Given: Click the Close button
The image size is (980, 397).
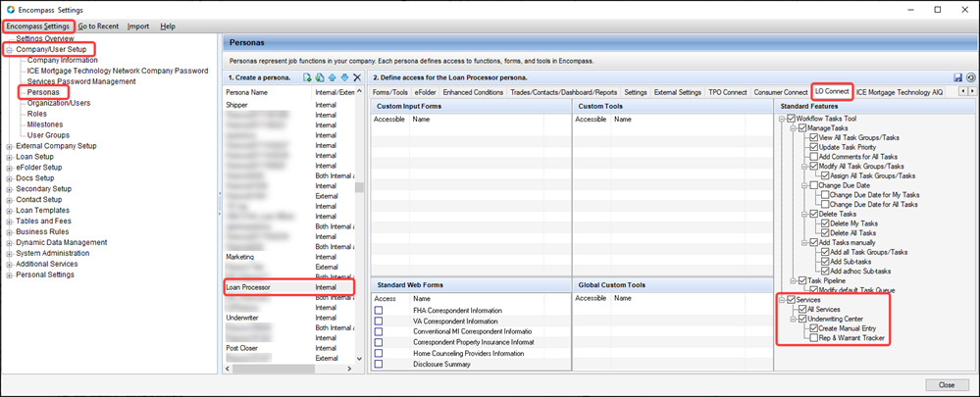Looking at the screenshot, I should click(946, 384).
